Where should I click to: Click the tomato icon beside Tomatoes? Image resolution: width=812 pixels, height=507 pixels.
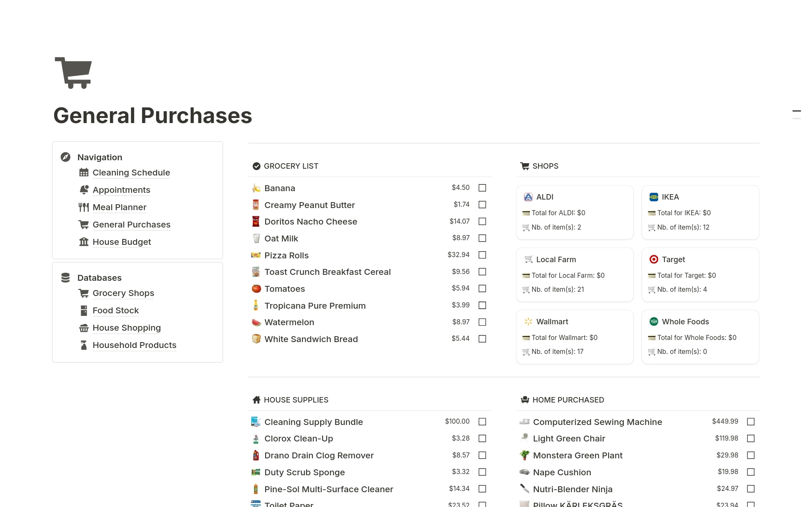[256, 289]
